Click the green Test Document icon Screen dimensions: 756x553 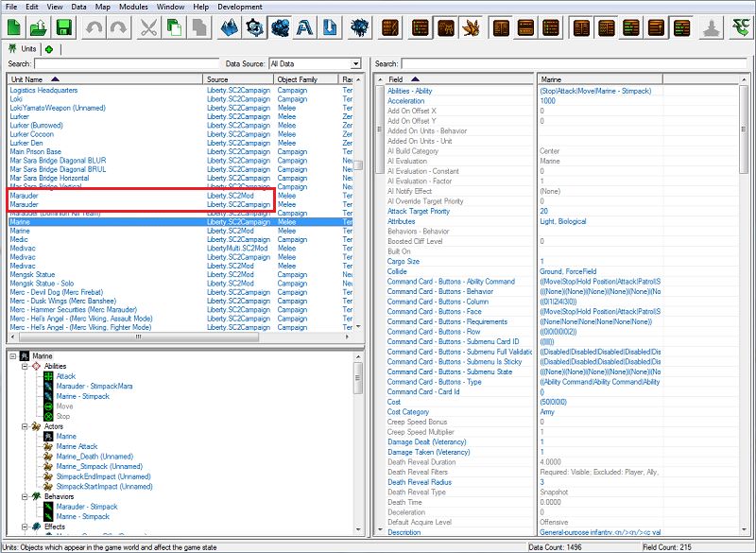[740, 27]
